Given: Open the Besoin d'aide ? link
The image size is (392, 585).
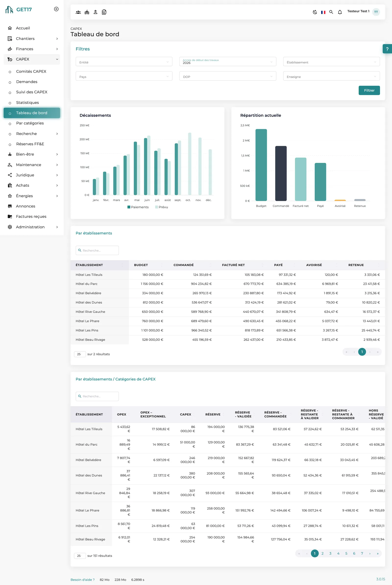Looking at the screenshot, I should [83, 580].
